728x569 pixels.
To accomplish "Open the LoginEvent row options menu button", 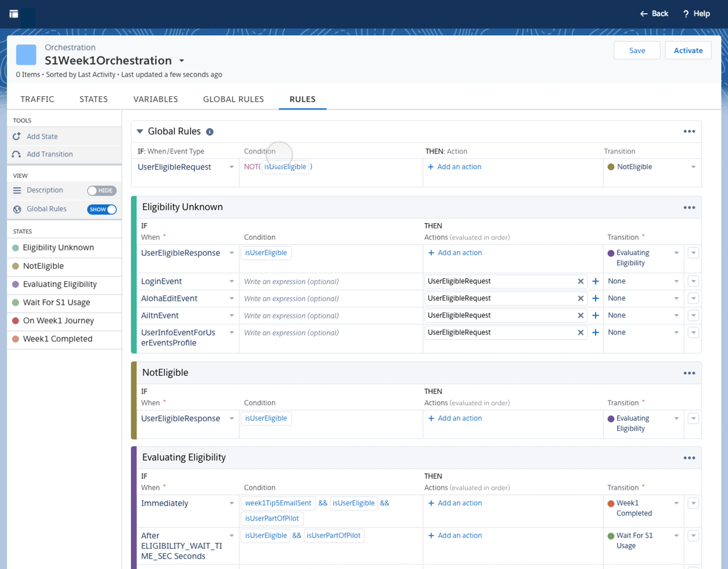I will [x=693, y=282].
